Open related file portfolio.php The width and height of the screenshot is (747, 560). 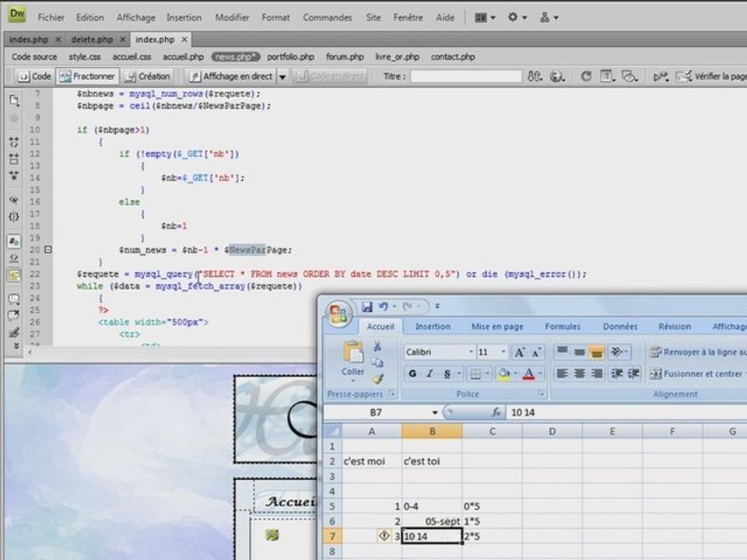(x=290, y=57)
